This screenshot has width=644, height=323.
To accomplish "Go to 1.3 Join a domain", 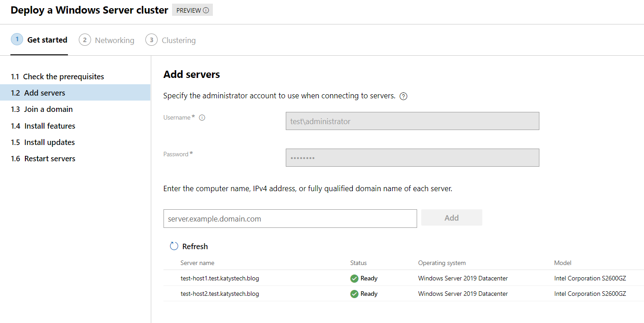I will tap(42, 109).
